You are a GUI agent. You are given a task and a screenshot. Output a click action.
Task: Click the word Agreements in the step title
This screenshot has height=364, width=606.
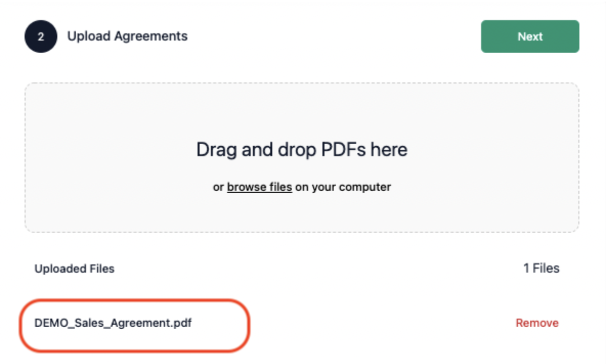(x=150, y=36)
